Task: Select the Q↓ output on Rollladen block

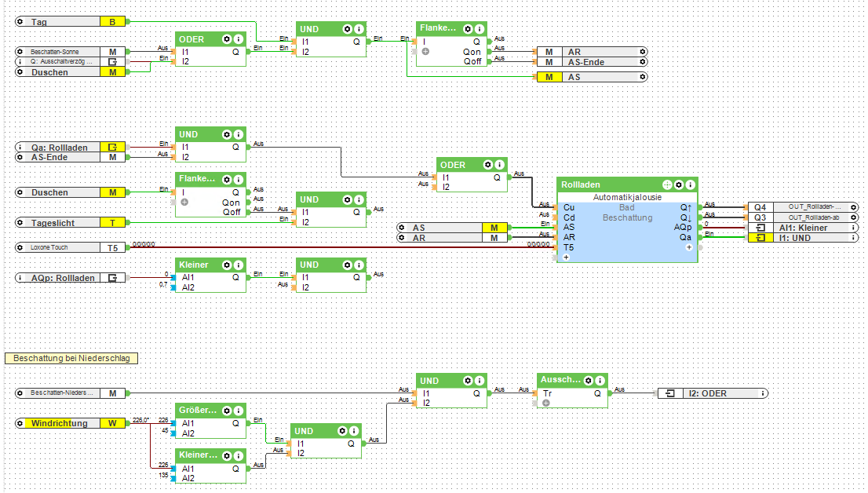Action: (686, 217)
